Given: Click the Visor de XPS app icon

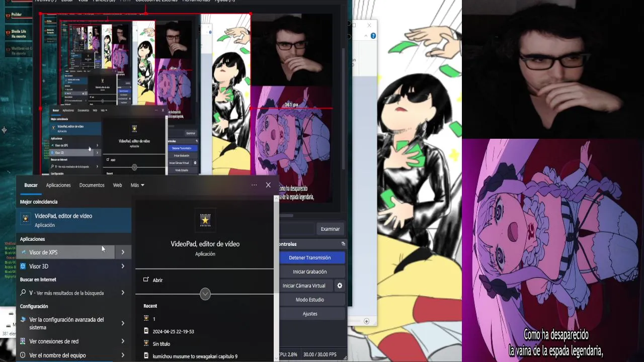Looking at the screenshot, I should (23, 252).
